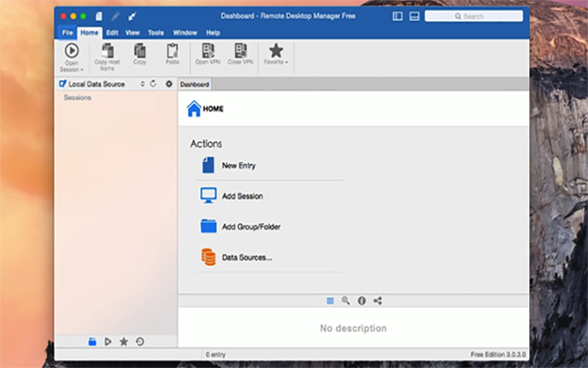Expand the Local Data Source selector
Screen dimensions: 588x368
click(x=143, y=84)
